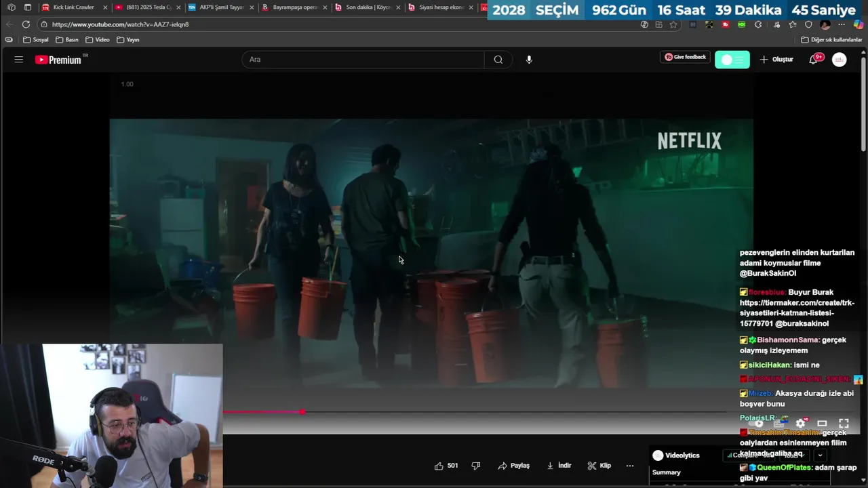The height and width of the screenshot is (488, 868).
Task: Open the browser favorites list icon
Action: click(792, 24)
